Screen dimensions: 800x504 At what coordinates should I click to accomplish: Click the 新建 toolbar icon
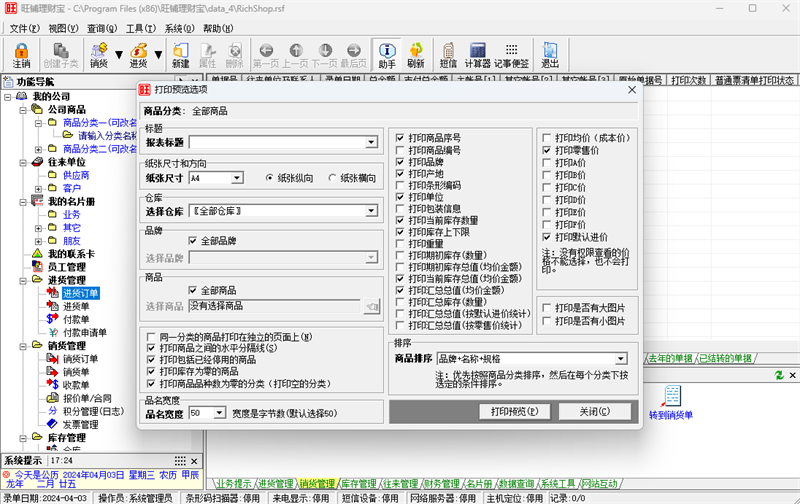point(181,55)
